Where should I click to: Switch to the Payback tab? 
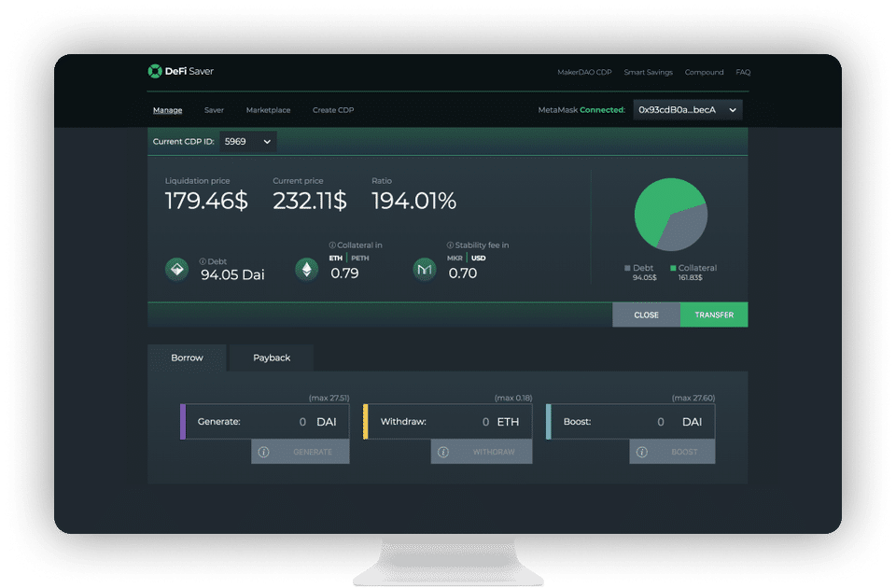[272, 357]
